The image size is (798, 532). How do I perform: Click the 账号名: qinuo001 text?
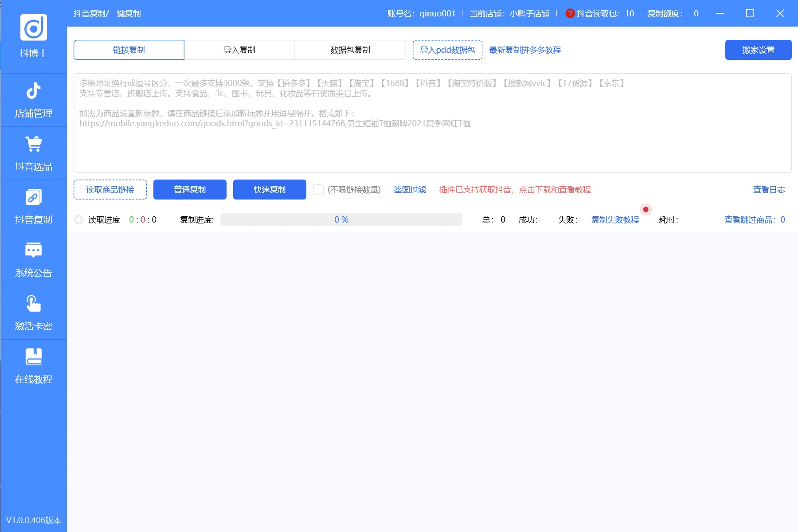tap(422, 13)
